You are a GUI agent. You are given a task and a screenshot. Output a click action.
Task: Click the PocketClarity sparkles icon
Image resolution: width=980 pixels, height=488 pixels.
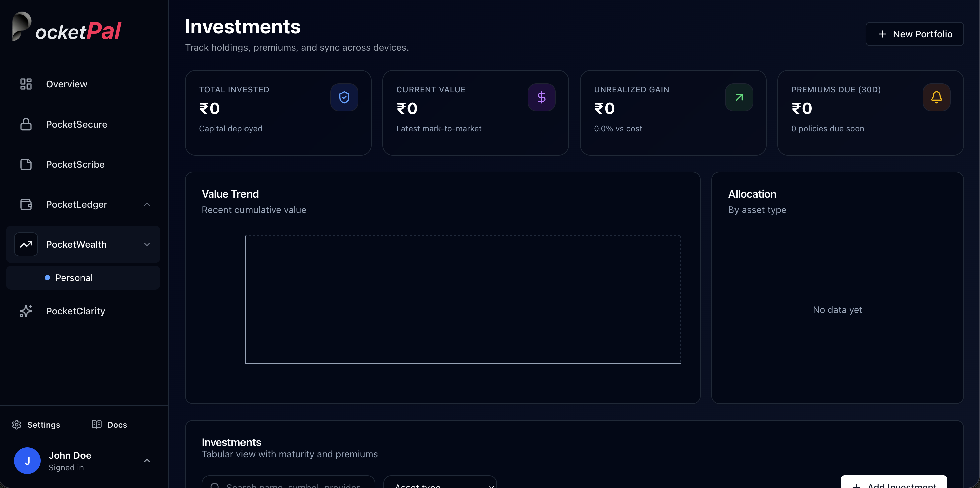click(x=26, y=311)
